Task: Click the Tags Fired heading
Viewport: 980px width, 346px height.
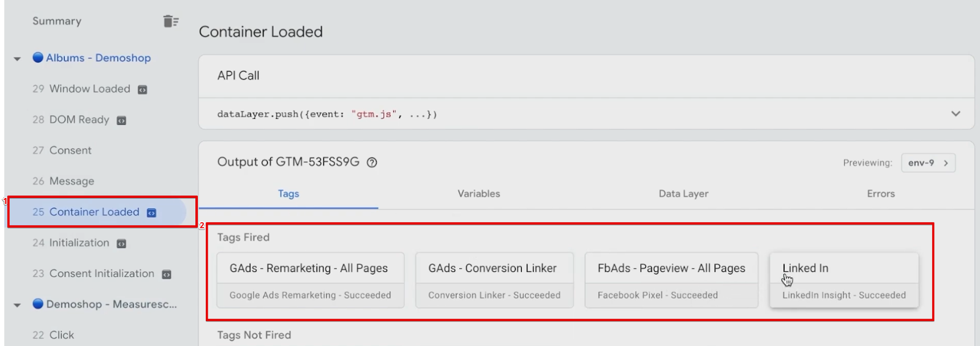Action: coord(243,237)
